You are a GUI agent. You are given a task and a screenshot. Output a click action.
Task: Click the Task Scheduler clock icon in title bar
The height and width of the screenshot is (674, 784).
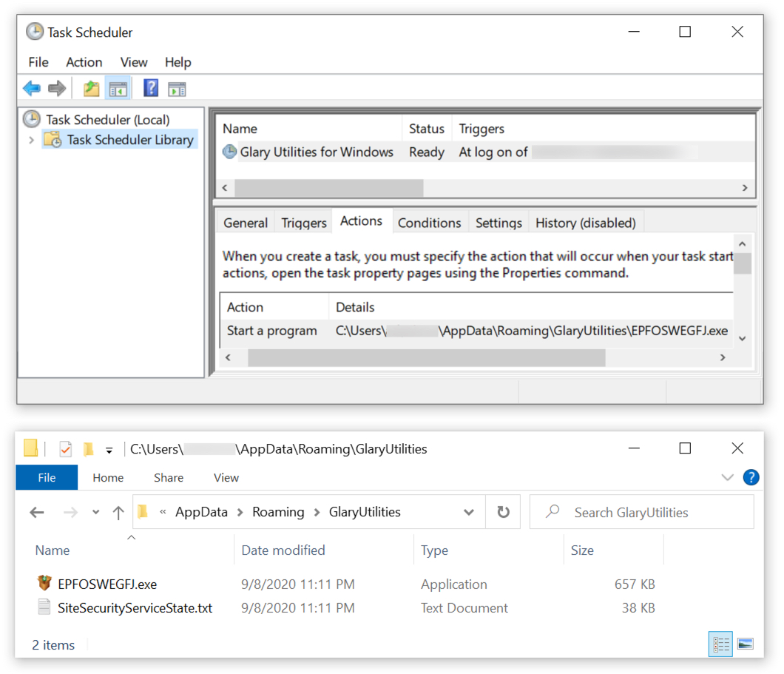(x=35, y=32)
